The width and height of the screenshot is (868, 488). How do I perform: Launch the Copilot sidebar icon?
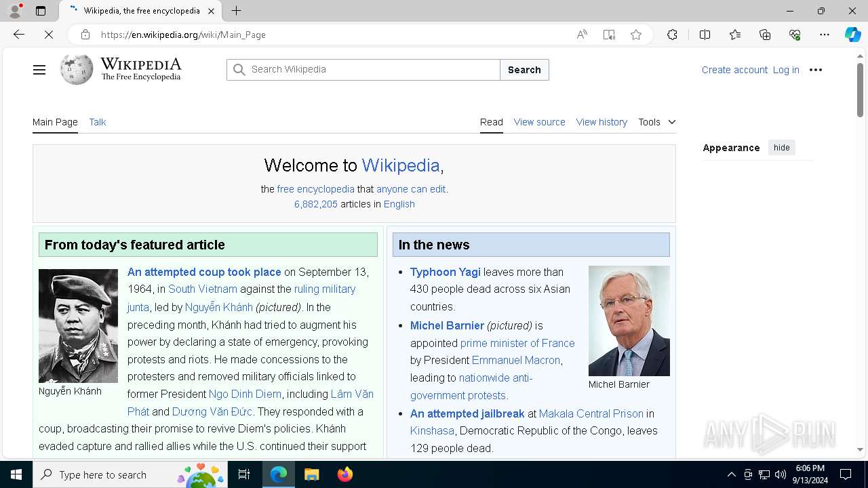click(x=852, y=35)
